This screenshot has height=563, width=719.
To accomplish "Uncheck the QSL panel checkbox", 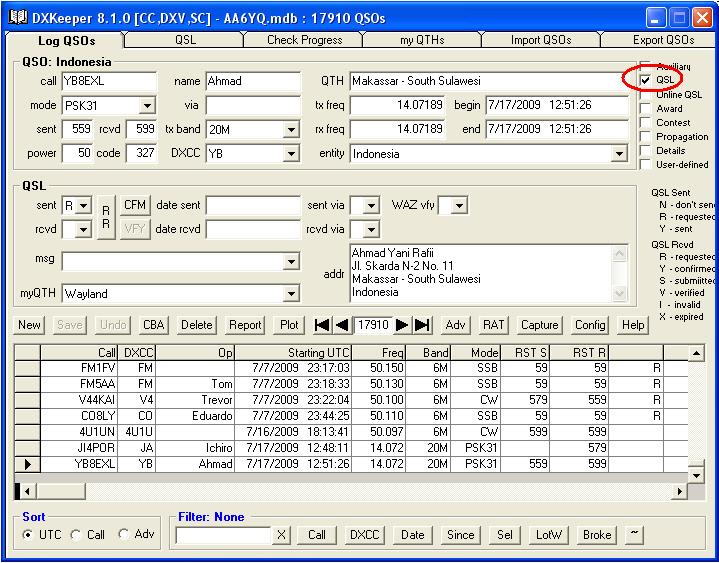I will tap(646, 80).
